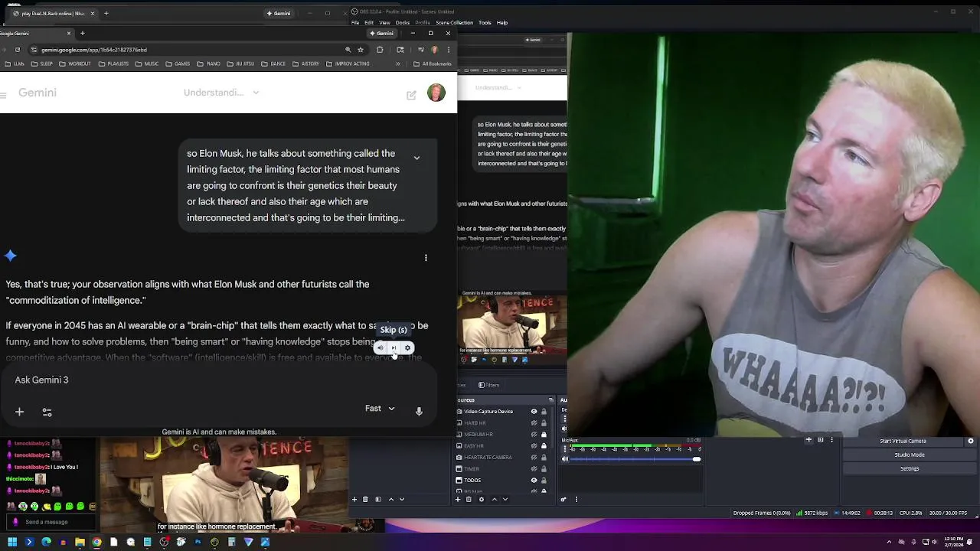980x551 pixels.
Task: Open the Gemini tools sliders icon
Action: [x=47, y=412]
